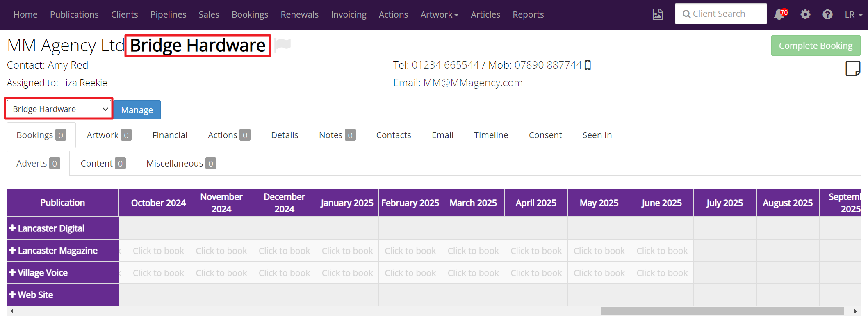Screen dimensions: 868x329
Task: Email MM@MMagency.com link
Action: [x=473, y=82]
